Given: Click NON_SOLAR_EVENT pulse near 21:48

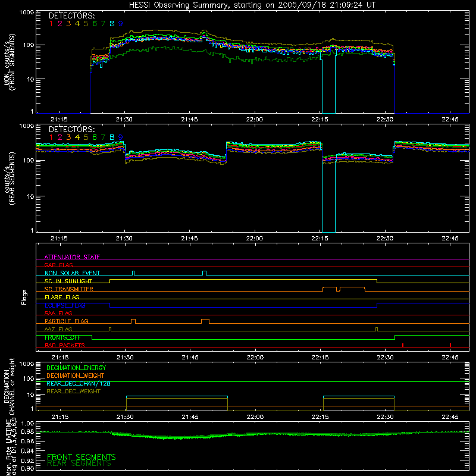Looking at the screenshot, I should click(x=204, y=273).
